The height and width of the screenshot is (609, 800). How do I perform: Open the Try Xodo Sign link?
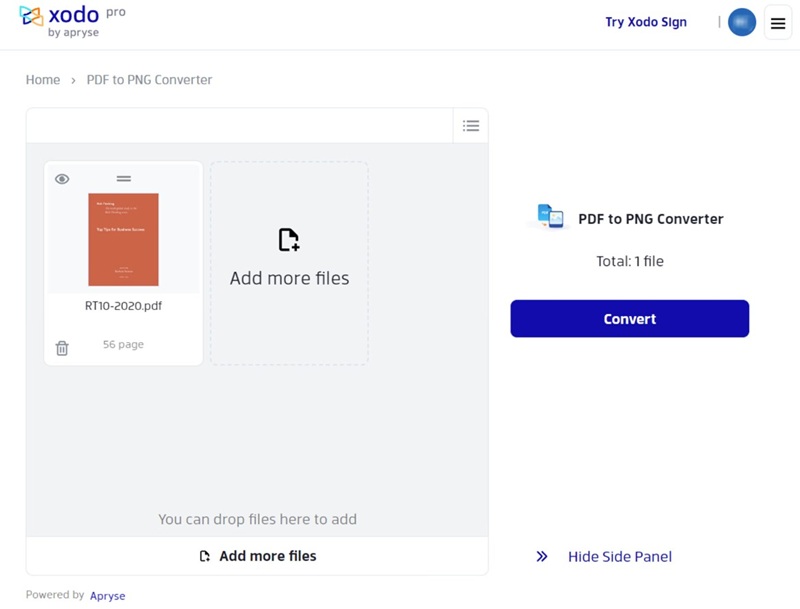coord(645,22)
